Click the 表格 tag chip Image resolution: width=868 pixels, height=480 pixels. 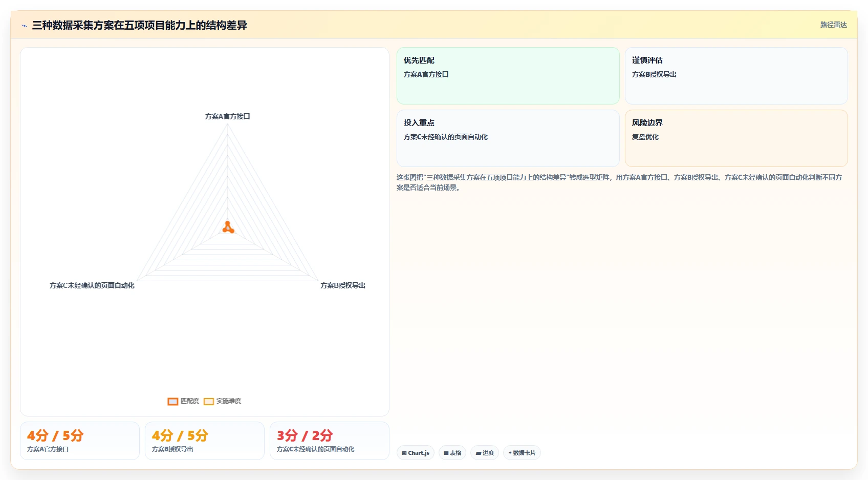click(x=452, y=453)
